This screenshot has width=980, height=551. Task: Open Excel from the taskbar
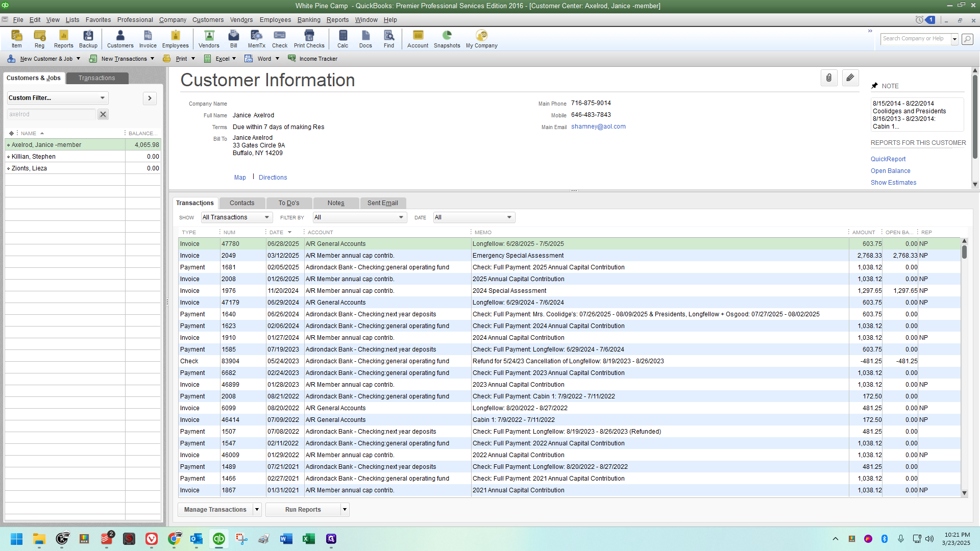tap(308, 539)
